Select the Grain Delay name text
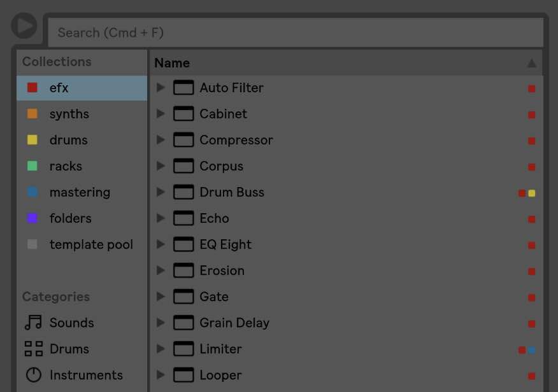 click(234, 323)
